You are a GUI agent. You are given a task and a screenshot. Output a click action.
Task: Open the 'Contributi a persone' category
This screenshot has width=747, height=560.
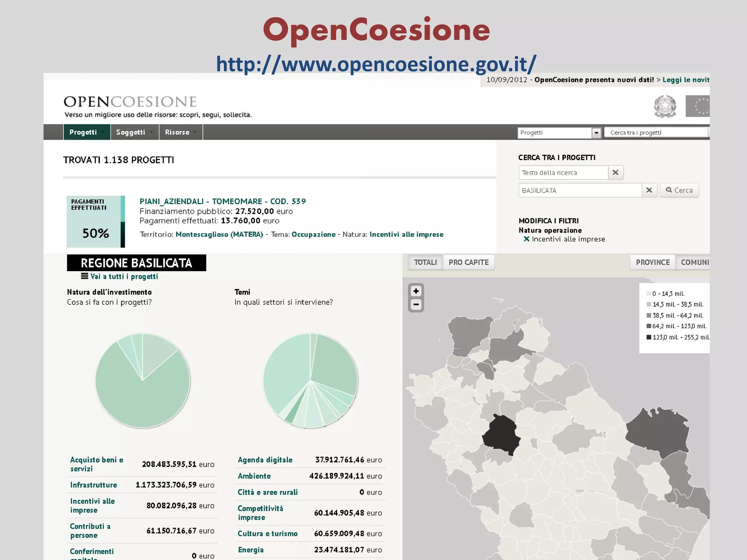[90, 531]
